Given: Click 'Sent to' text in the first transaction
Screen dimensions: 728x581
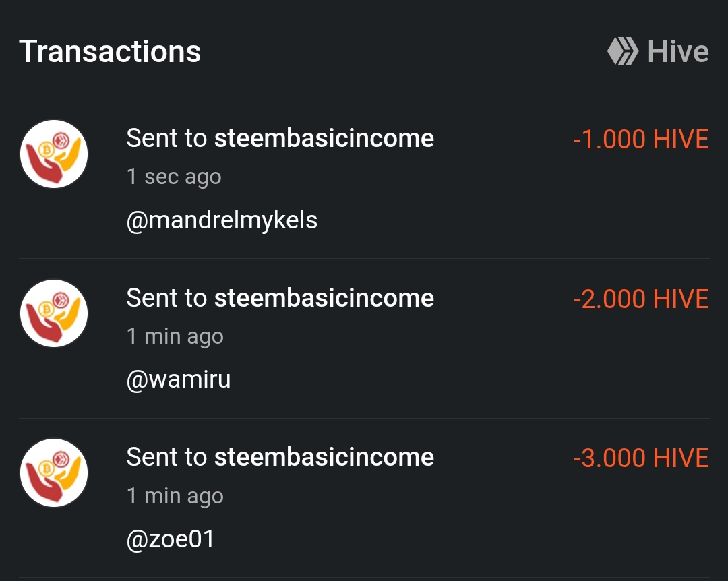Looking at the screenshot, I should 166,138.
